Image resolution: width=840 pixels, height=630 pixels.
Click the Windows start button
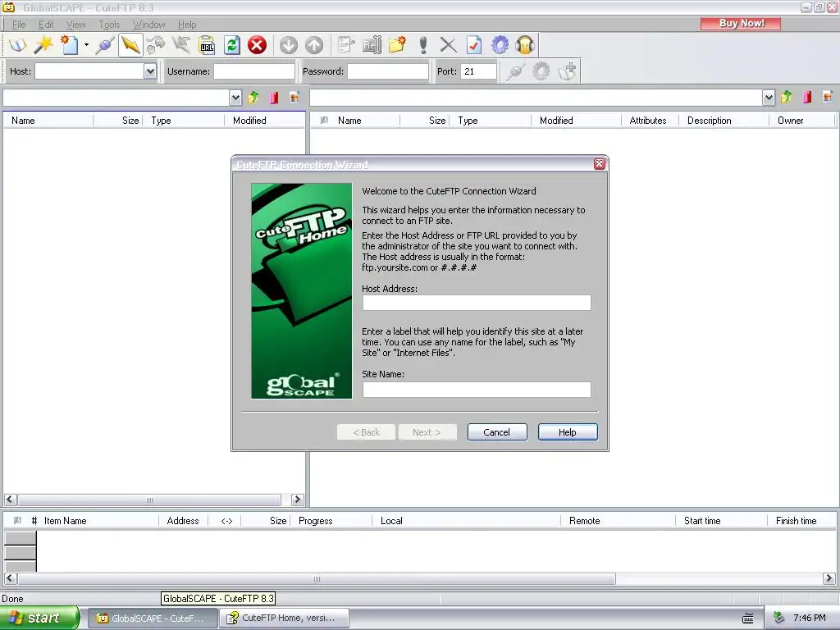[39, 619]
